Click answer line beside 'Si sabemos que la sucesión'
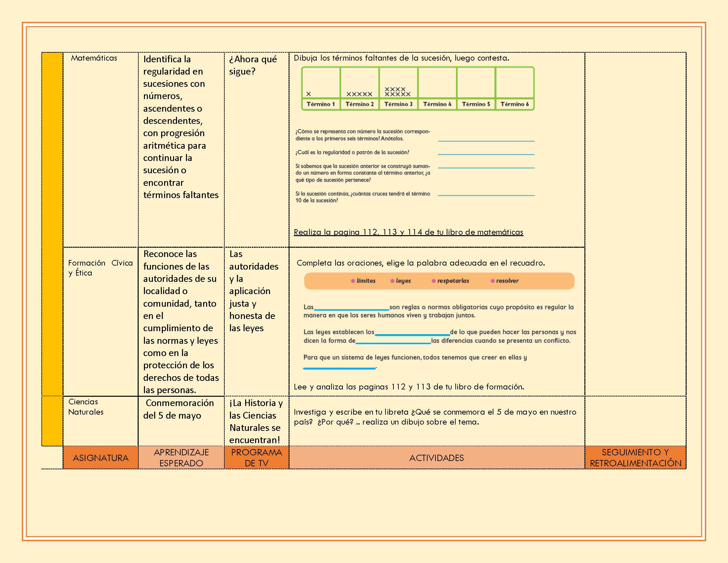Screen dimensions: 728x563 coord(486,168)
